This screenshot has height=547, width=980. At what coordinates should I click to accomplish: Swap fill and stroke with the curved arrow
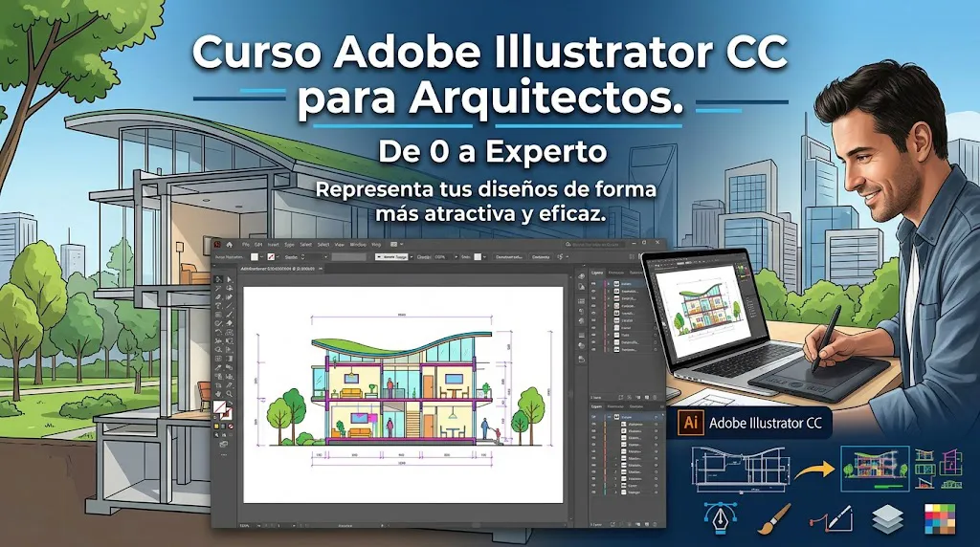230,404
